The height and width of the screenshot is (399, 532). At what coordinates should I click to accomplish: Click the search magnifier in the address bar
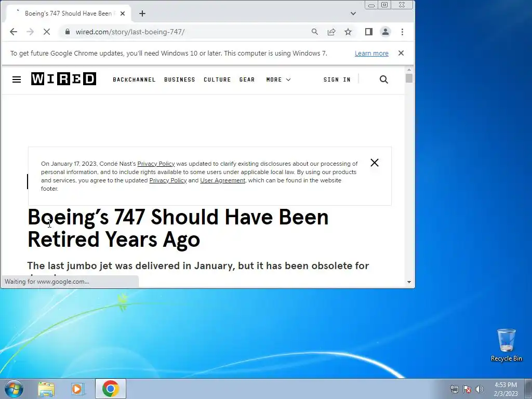click(x=314, y=32)
